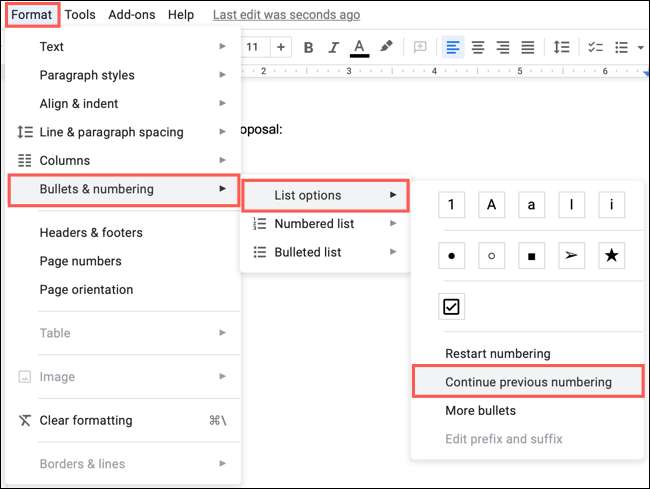Open the 'Last edit was seconds ago' link
650x489 pixels.
tap(286, 15)
